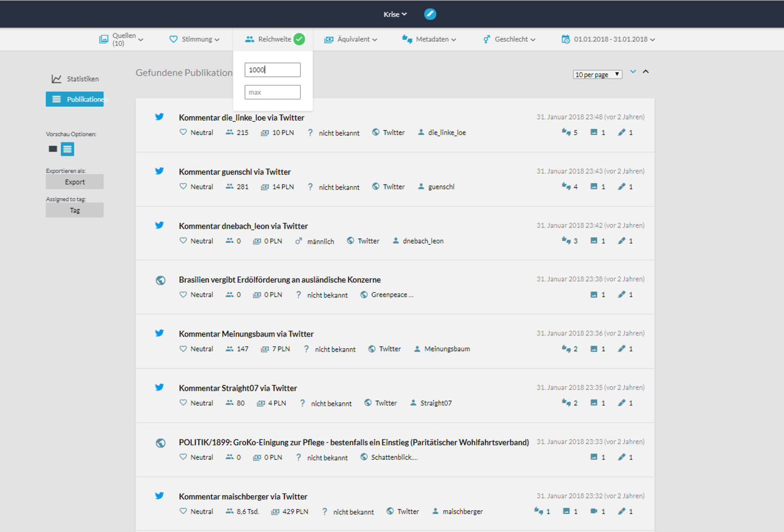Click the globe icon beside the Brasilien article

(160, 280)
